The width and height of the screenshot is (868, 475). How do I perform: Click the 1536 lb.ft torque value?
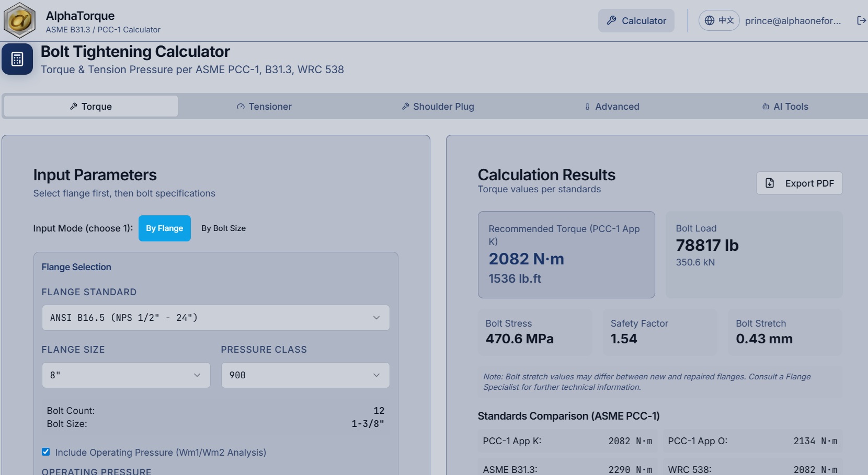(x=515, y=279)
